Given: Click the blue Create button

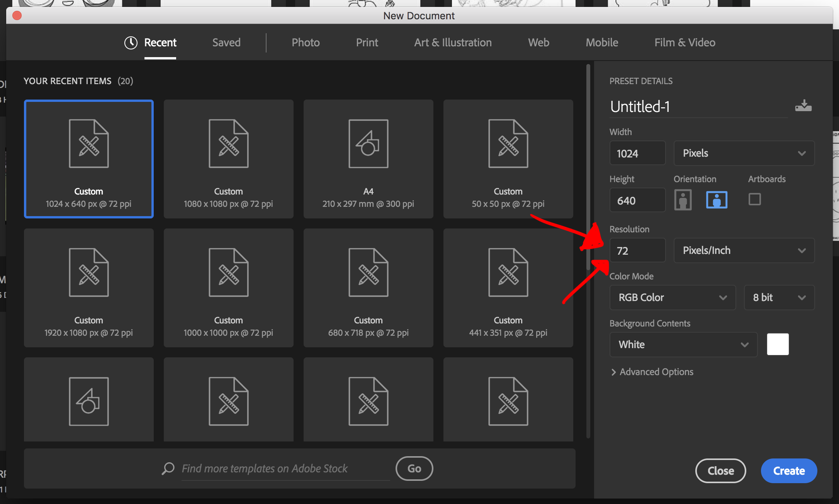Looking at the screenshot, I should [x=788, y=471].
